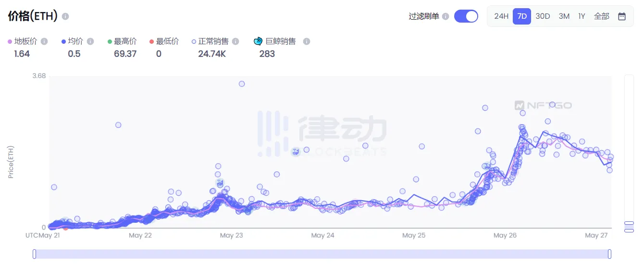Click the left handle of the time range slider

[x=34, y=254]
